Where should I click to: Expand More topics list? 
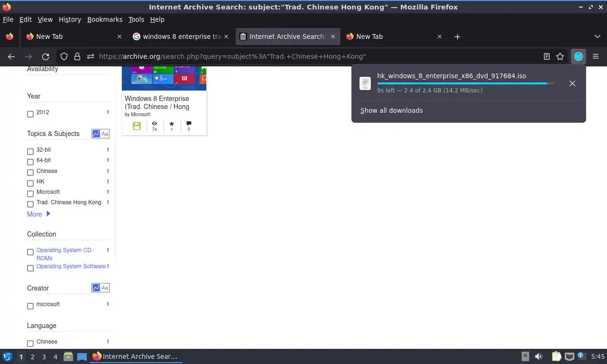(38, 214)
